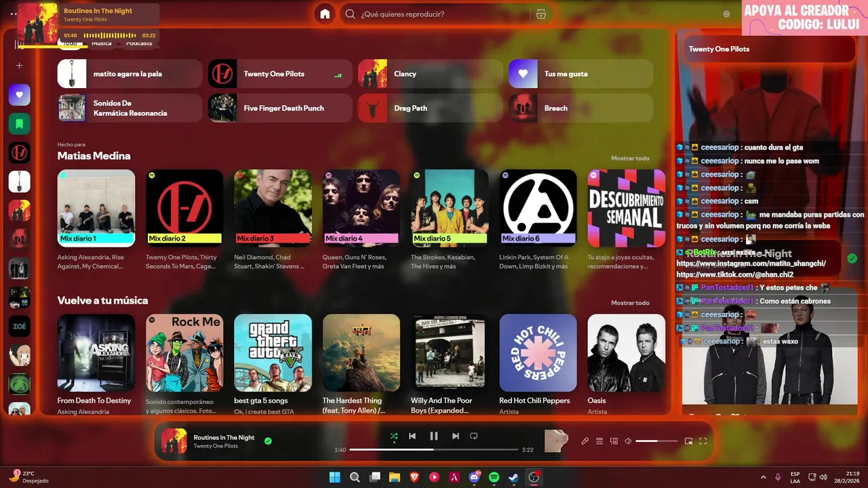Open the play queue icon

599,441
